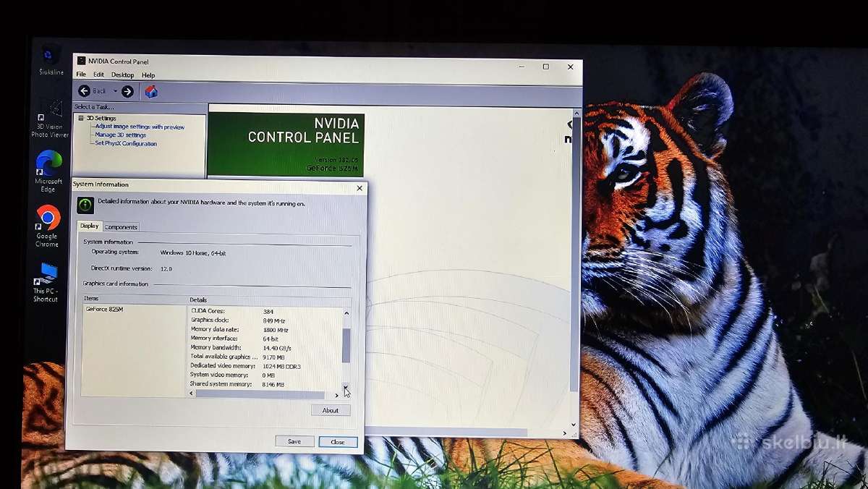Select Set PhysX Configuration task

pos(126,143)
